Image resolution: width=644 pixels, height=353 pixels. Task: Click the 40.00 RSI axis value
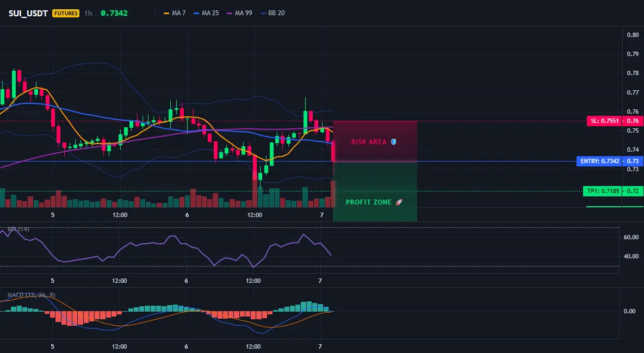(631, 256)
